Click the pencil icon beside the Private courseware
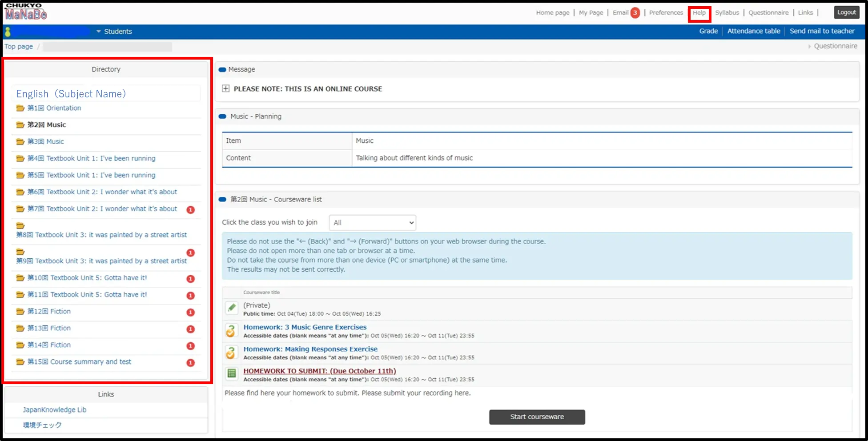Image resolution: width=868 pixels, height=441 pixels. pyautogui.click(x=232, y=308)
